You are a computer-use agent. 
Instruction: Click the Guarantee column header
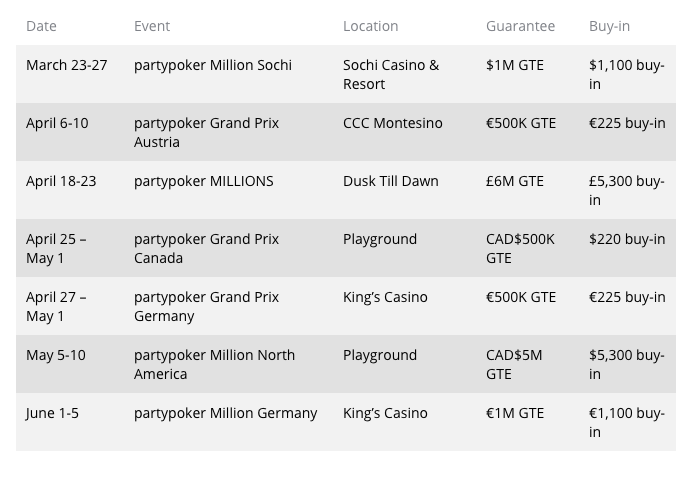[520, 26]
